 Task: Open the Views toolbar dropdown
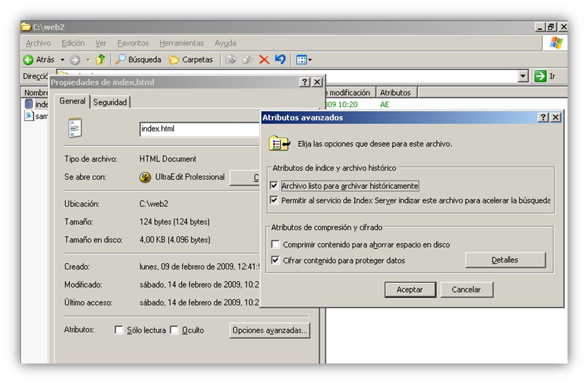304,59
